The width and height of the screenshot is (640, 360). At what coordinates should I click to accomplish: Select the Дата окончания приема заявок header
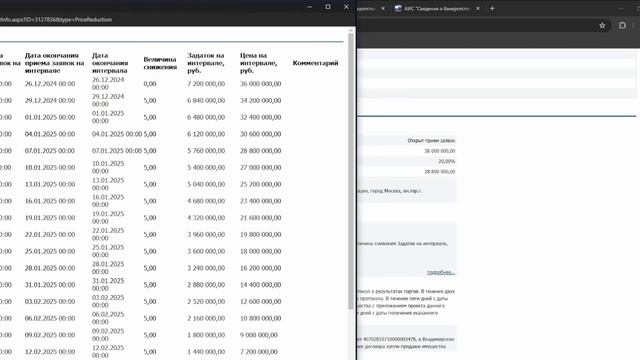tap(54, 63)
